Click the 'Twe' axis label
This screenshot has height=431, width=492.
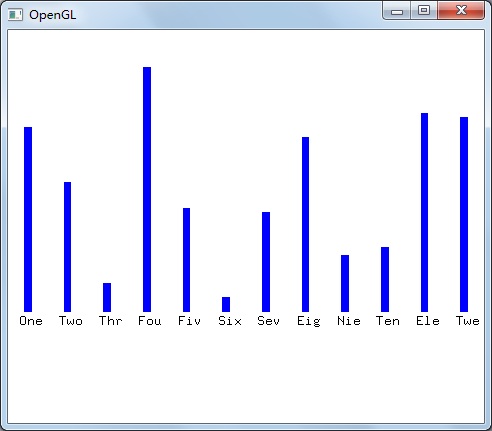pyautogui.click(x=468, y=321)
